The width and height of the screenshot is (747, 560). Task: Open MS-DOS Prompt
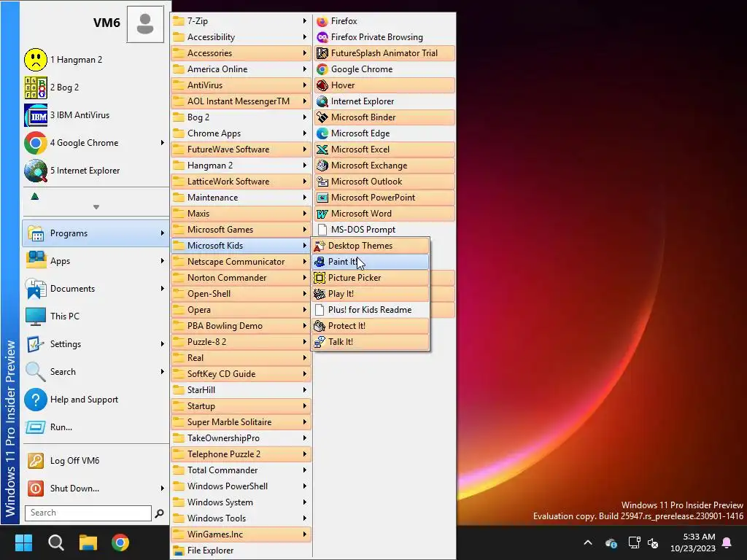click(x=384, y=230)
